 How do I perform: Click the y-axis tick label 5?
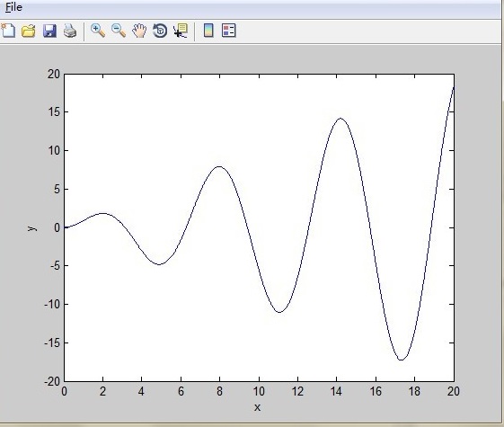click(x=57, y=190)
